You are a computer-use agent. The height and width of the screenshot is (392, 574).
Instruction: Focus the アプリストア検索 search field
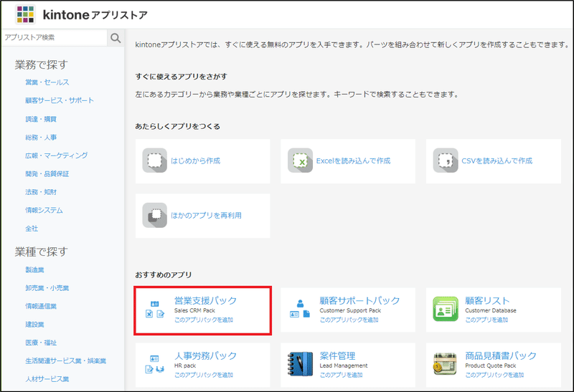55,38
